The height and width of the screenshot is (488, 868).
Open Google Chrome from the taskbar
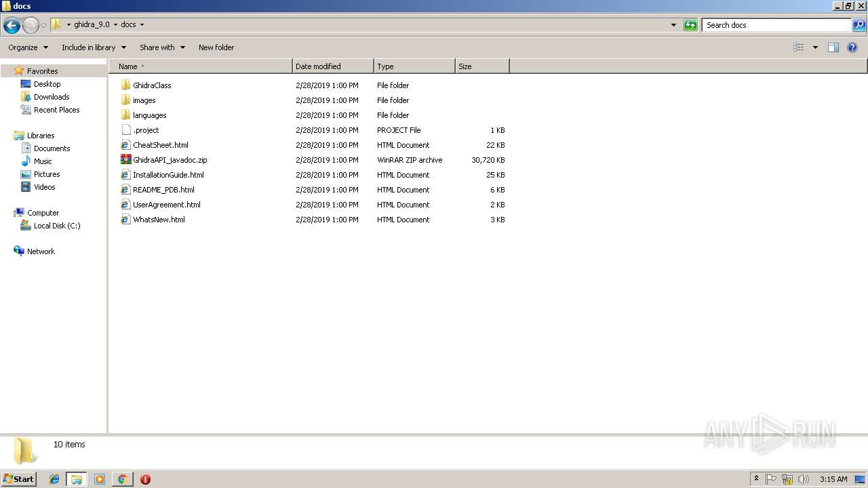[x=122, y=479]
